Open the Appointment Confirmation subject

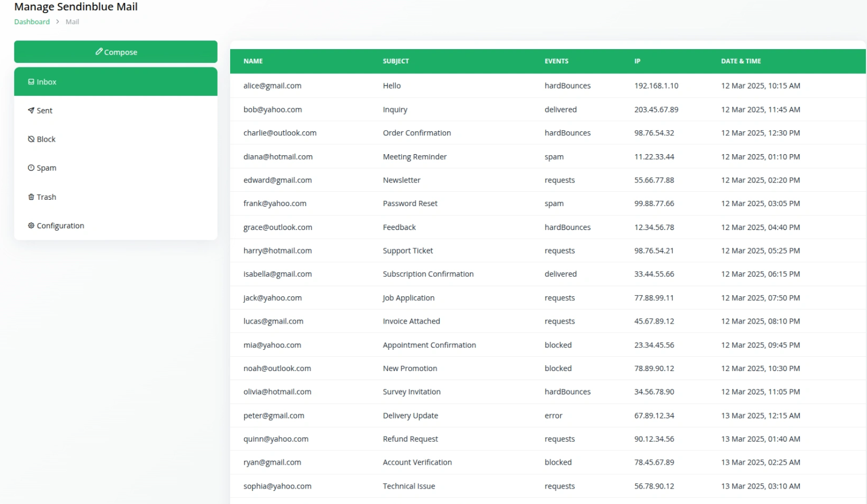(x=430, y=345)
